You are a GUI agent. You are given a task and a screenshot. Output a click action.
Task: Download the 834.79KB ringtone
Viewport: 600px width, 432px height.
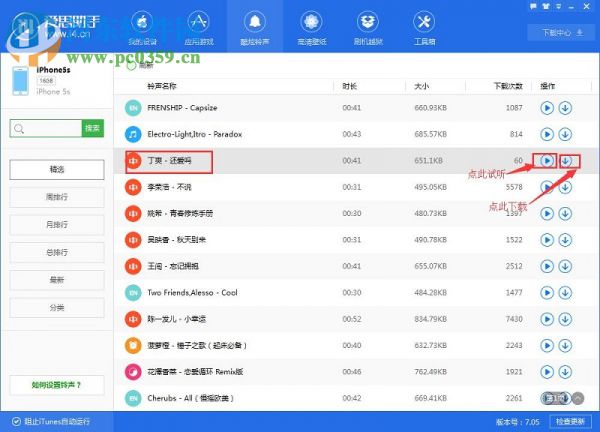[565, 319]
